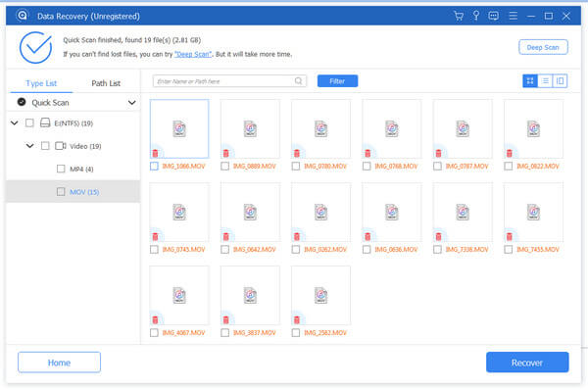Screen dimensions: 588x390
Task: Select checkbox for IMG_0889.MOV
Action: [225, 167]
